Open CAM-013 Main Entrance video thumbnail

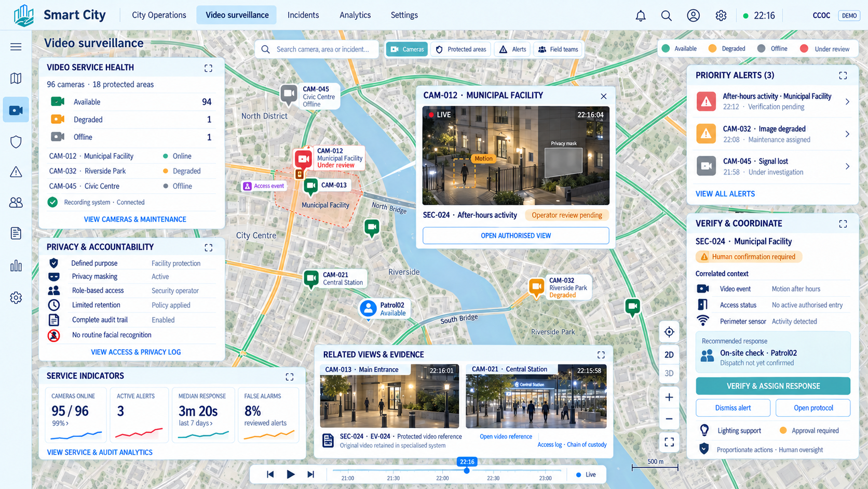click(390, 397)
